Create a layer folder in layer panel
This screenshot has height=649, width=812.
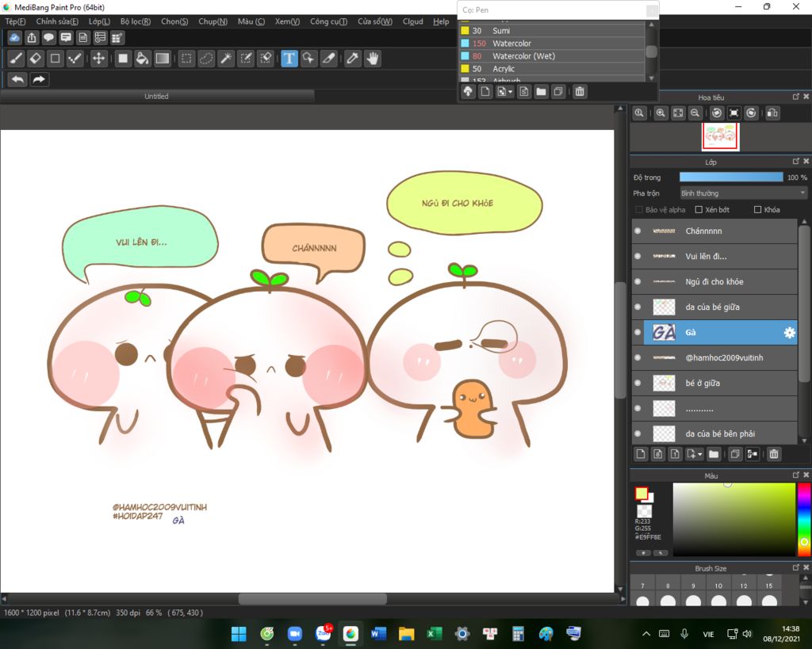click(714, 454)
